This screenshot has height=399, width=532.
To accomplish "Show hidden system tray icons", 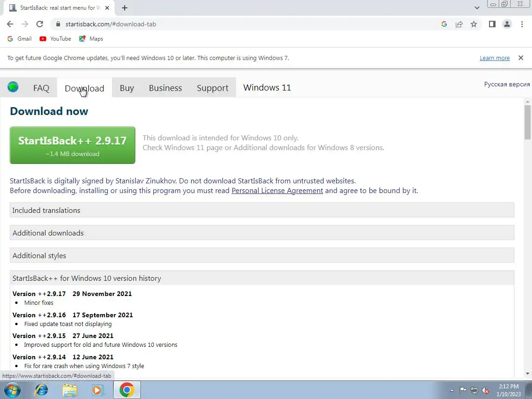I will click(452, 390).
